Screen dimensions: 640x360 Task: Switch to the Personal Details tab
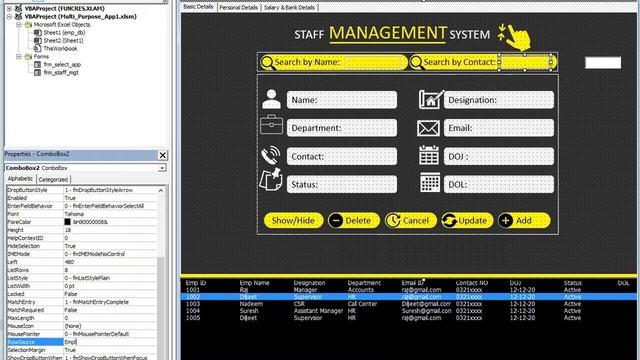[239, 7]
